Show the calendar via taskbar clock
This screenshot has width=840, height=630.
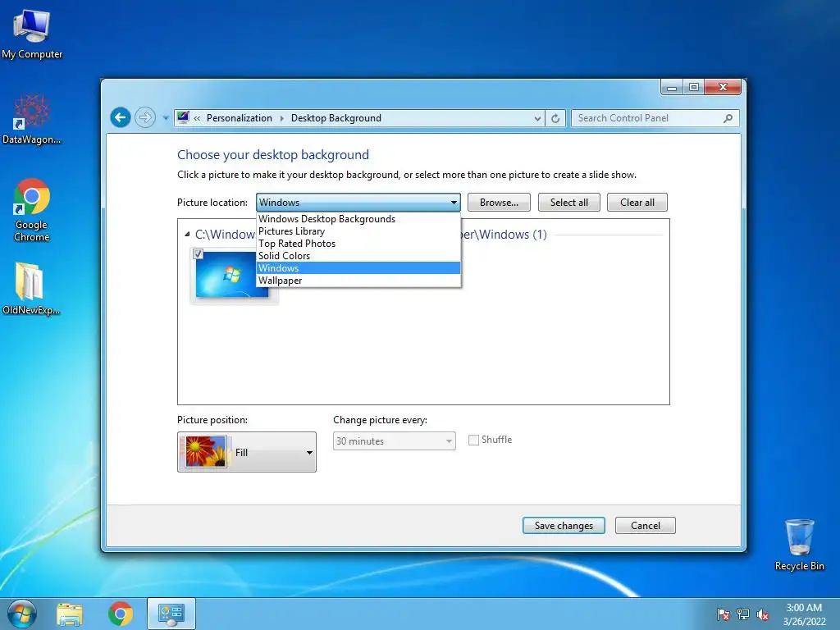click(x=804, y=614)
